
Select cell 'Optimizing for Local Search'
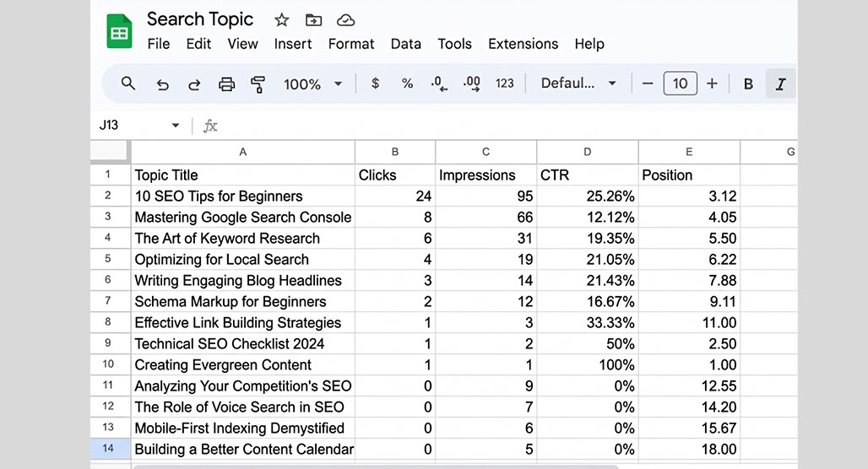pyautogui.click(x=243, y=259)
